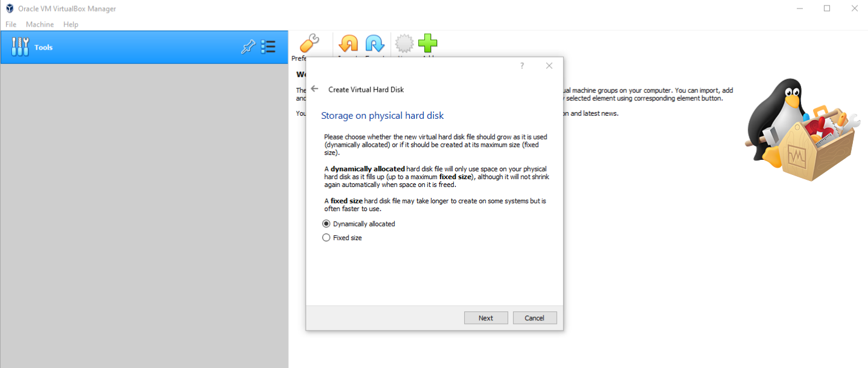Open the Tools list menu icon
Viewport: 868px width, 368px height.
(x=268, y=47)
